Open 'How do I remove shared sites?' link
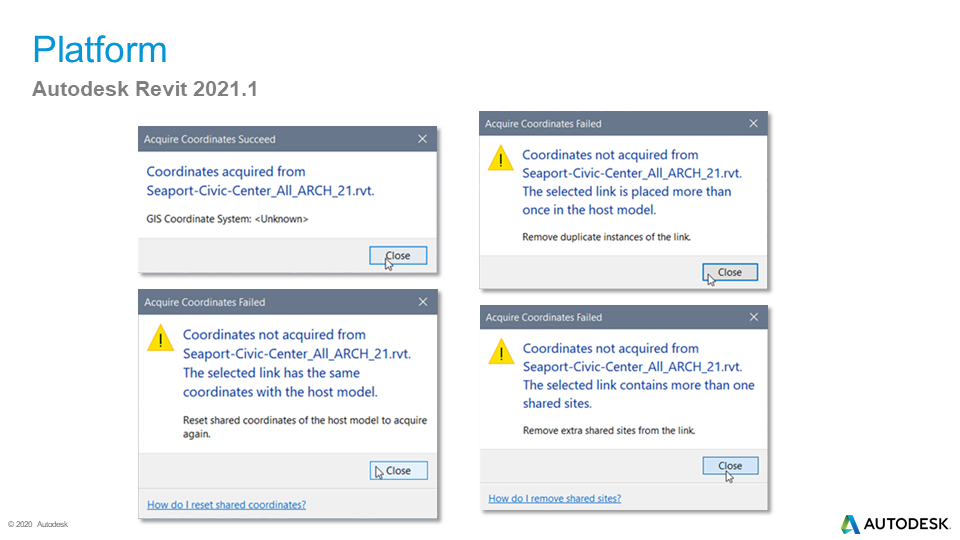 coord(555,498)
